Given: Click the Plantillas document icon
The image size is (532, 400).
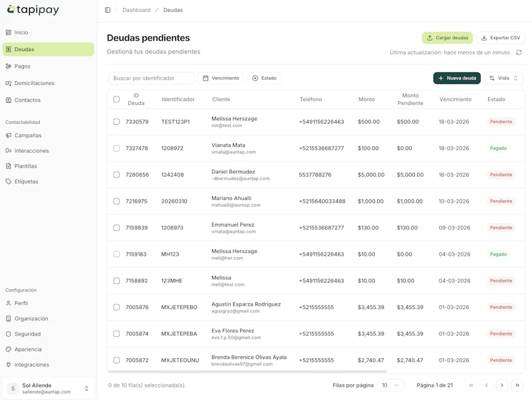Looking at the screenshot, I should [9, 166].
